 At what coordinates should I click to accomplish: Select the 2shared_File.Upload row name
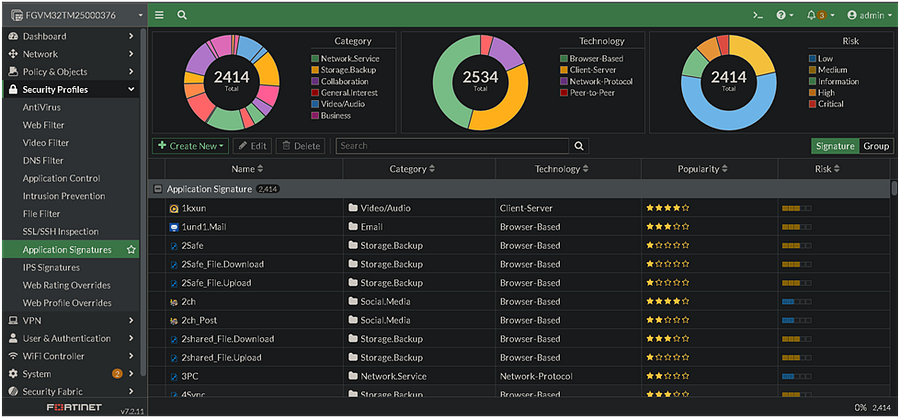221,358
